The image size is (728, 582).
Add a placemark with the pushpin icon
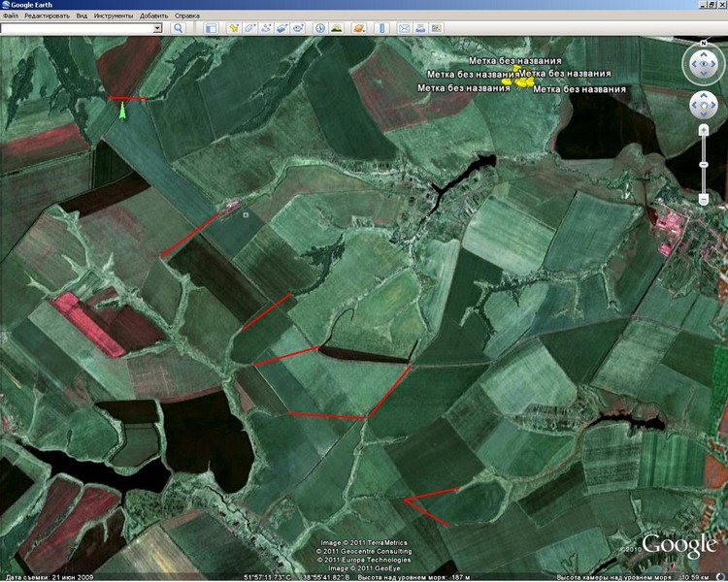(234, 29)
